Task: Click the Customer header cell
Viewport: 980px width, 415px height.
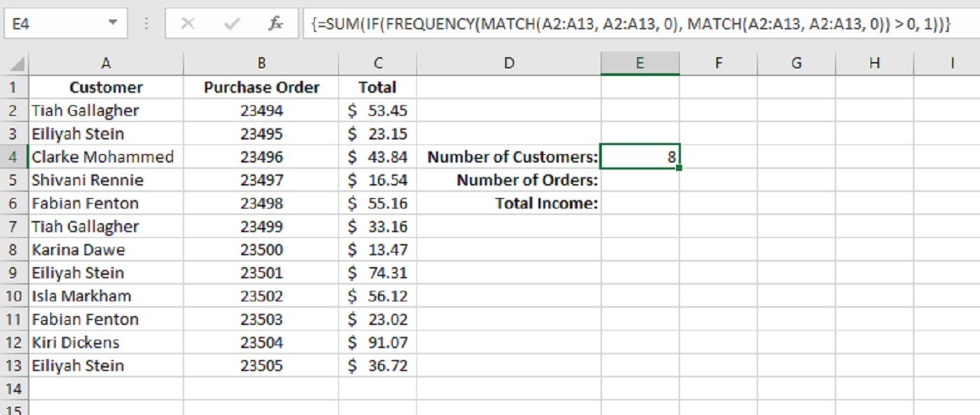Action: pos(106,87)
